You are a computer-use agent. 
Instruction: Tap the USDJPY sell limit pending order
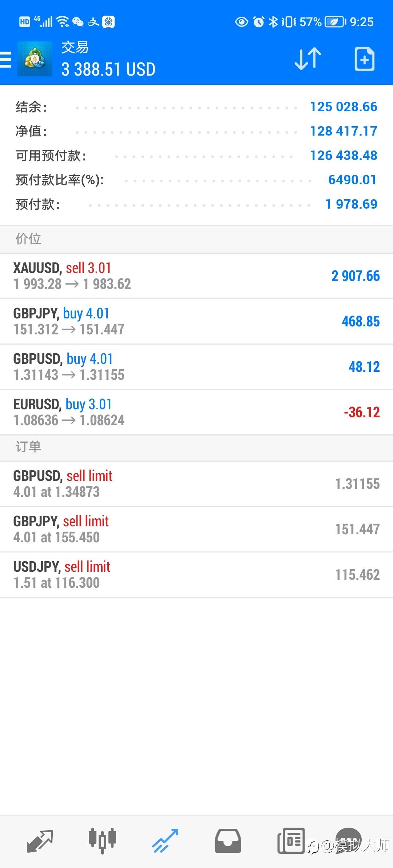coord(196,575)
